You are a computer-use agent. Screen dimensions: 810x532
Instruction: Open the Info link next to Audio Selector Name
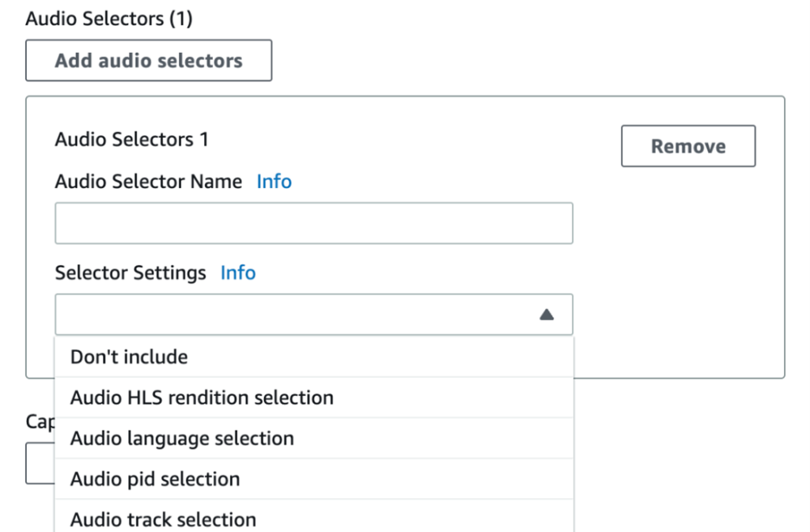click(274, 181)
